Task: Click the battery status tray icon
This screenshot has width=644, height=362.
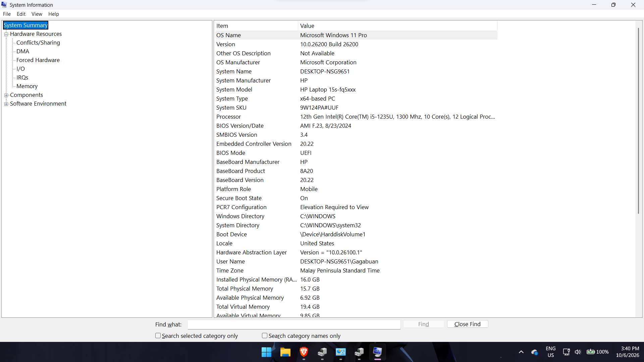Action: point(597,352)
